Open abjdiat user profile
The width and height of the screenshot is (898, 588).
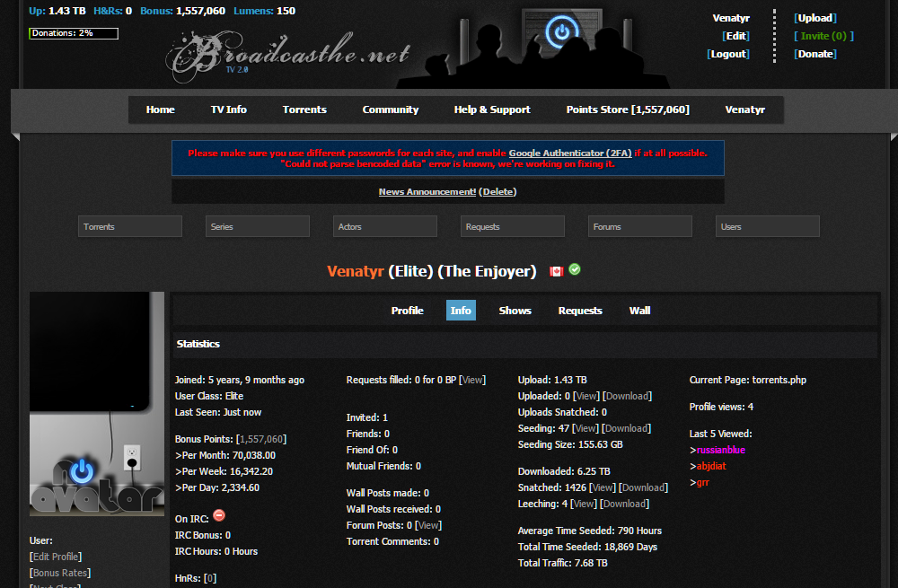(711, 466)
